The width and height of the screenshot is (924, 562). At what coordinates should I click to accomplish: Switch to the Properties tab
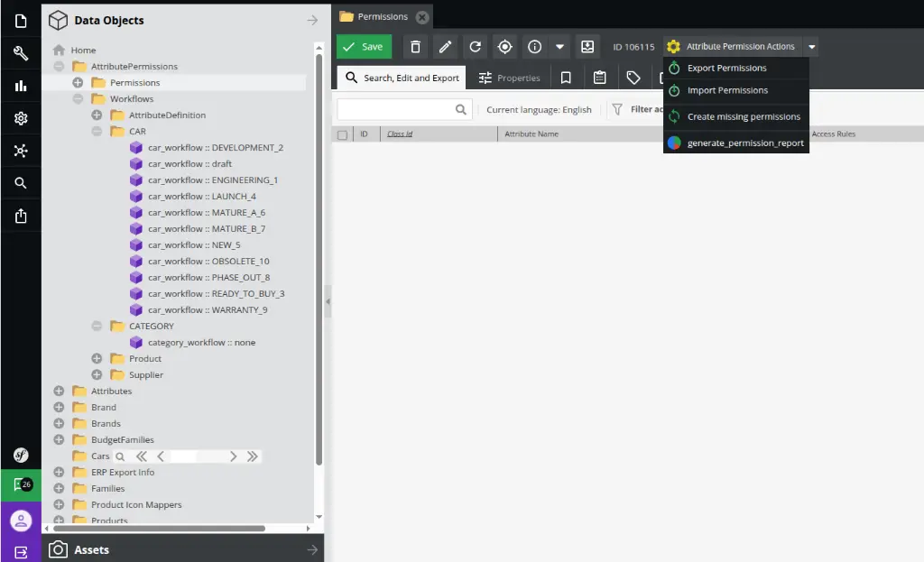pyautogui.click(x=509, y=78)
